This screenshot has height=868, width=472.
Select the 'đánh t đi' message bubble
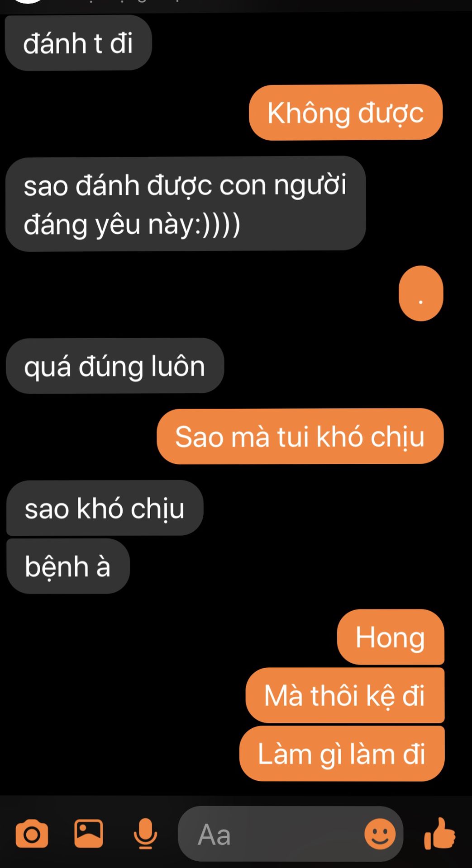(78, 43)
